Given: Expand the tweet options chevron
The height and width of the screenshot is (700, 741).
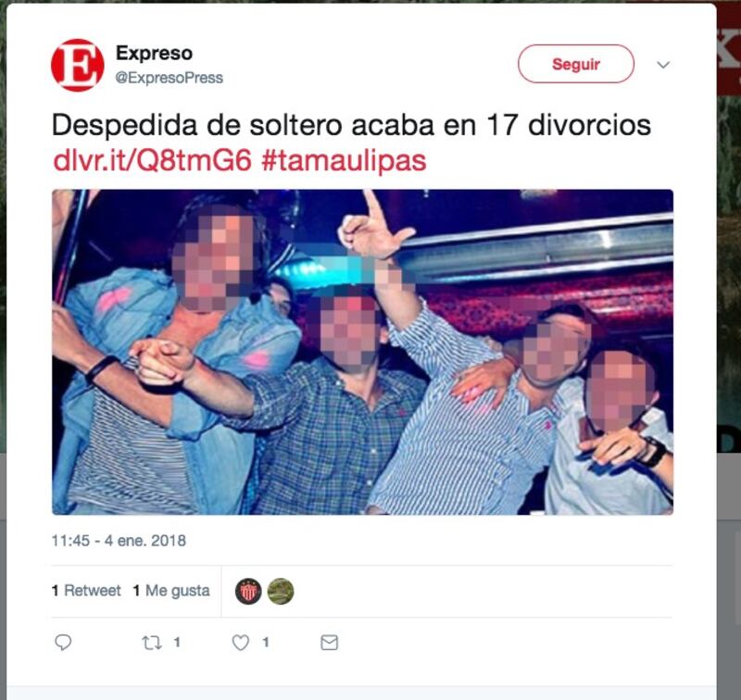Looking at the screenshot, I should coord(663,65).
